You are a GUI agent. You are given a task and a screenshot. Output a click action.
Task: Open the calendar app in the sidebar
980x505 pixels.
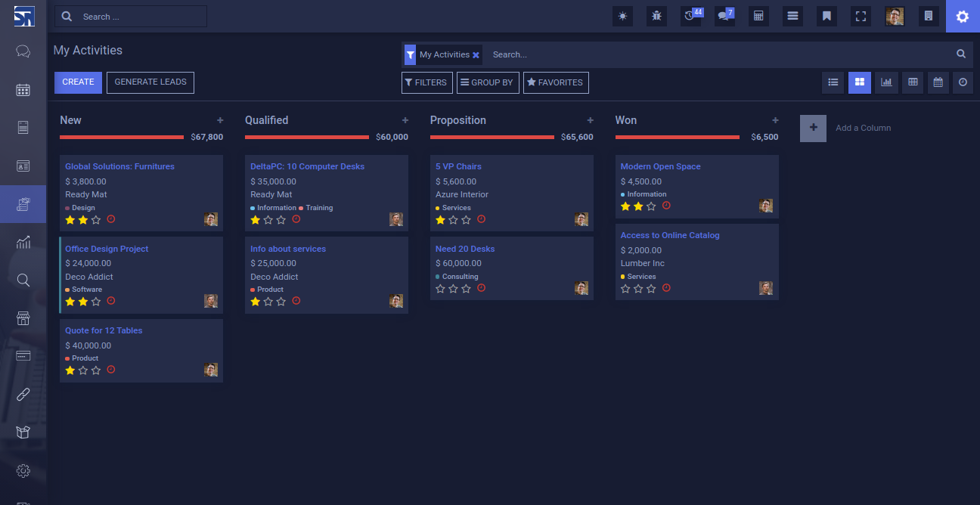point(23,90)
